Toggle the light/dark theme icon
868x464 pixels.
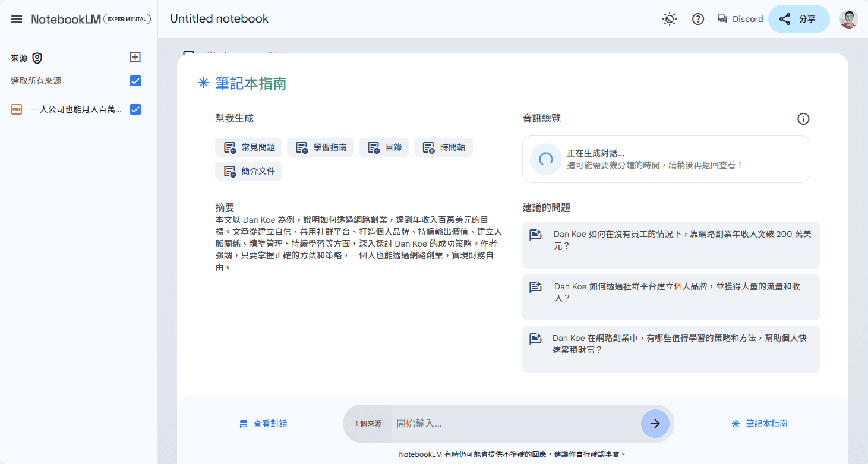coord(670,19)
